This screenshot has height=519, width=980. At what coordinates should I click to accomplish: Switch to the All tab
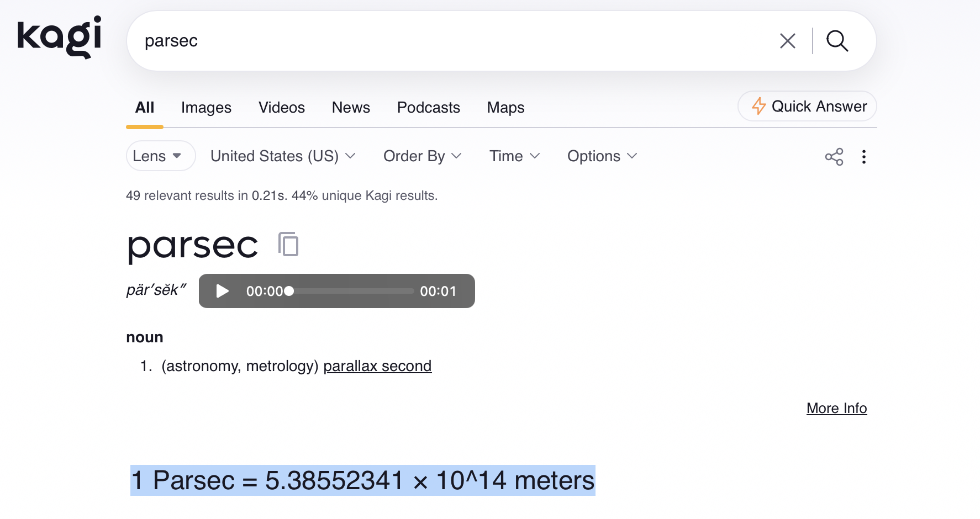pyautogui.click(x=145, y=108)
